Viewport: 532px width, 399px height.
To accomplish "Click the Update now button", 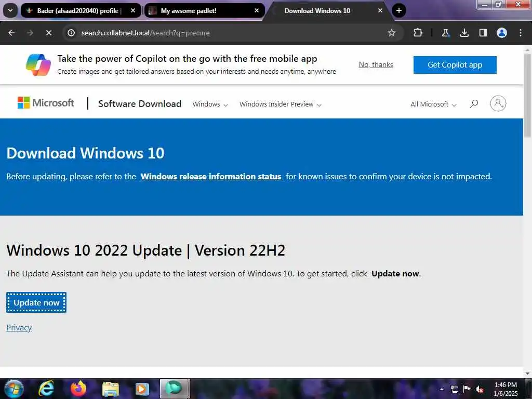I will [x=36, y=302].
